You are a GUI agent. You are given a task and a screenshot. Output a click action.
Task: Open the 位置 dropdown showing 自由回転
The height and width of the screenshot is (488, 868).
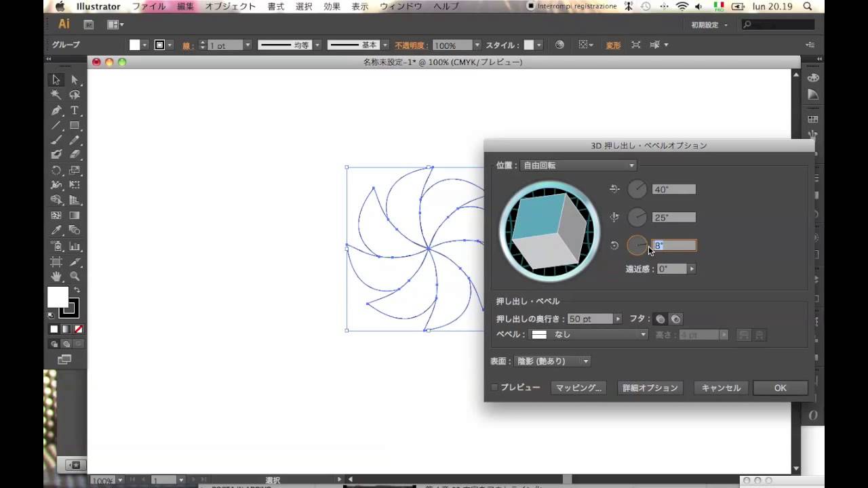tap(577, 165)
